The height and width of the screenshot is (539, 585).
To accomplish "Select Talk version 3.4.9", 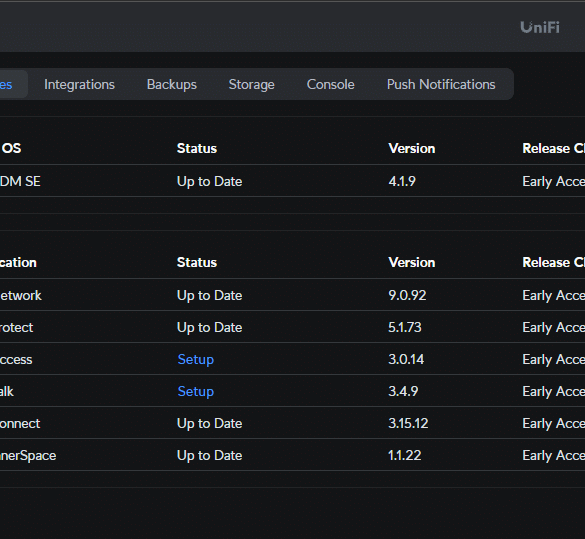I will 403,391.
